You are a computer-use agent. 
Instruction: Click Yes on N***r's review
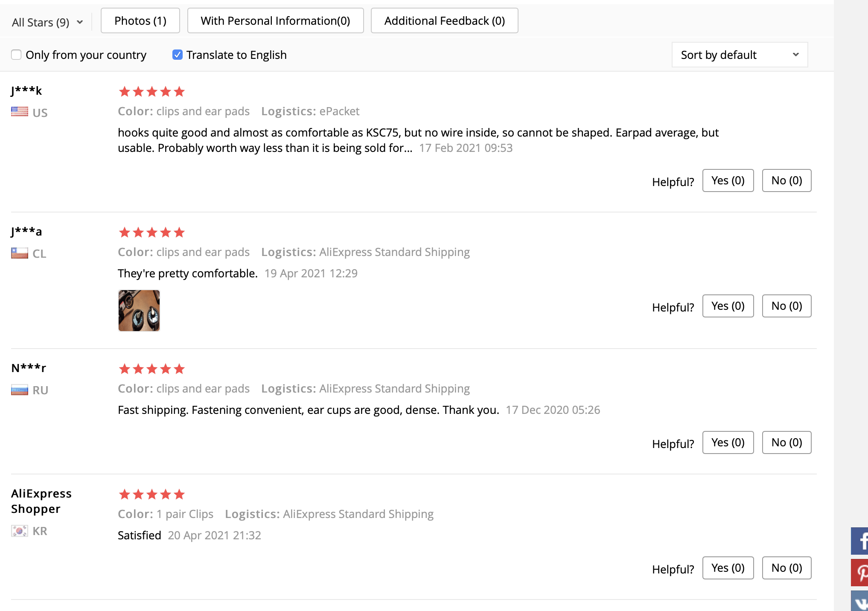tap(728, 442)
